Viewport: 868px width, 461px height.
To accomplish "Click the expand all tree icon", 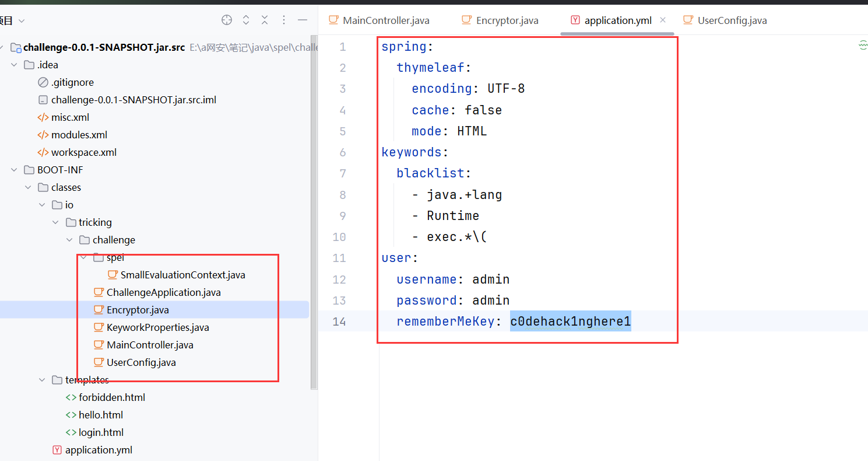I will click(246, 20).
